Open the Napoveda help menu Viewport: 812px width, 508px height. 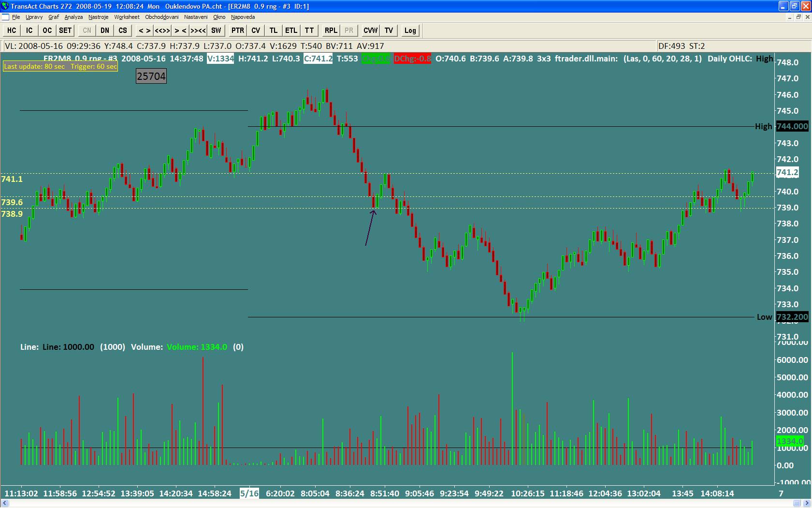pos(243,17)
